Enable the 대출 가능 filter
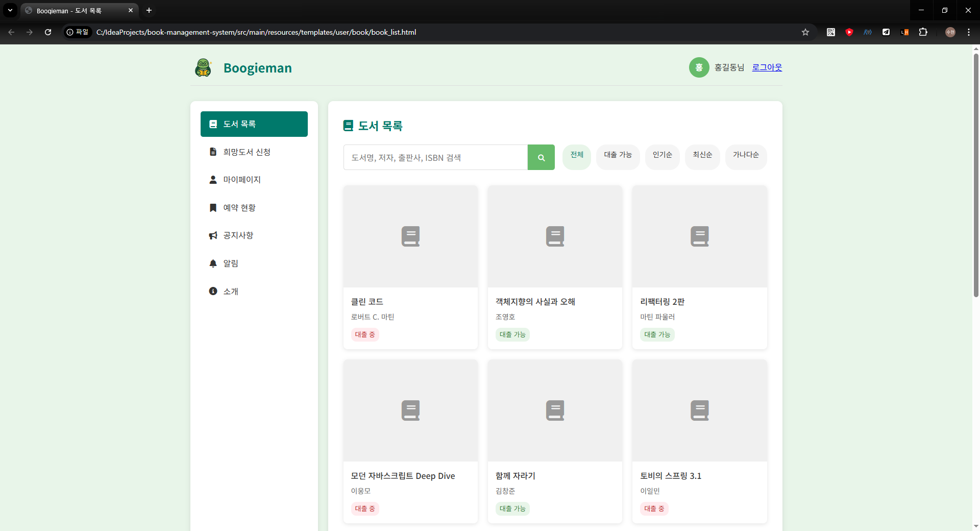This screenshot has height=531, width=980. click(x=618, y=155)
